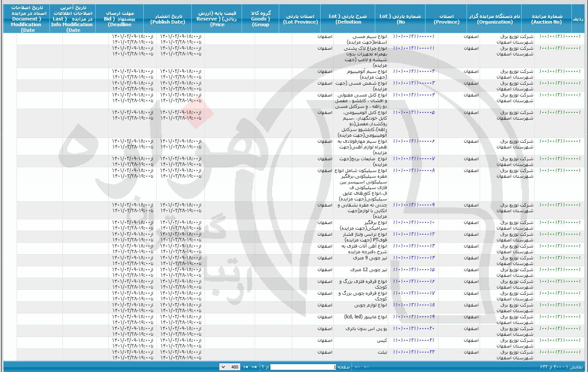Click the Province column header

(x=446, y=19)
